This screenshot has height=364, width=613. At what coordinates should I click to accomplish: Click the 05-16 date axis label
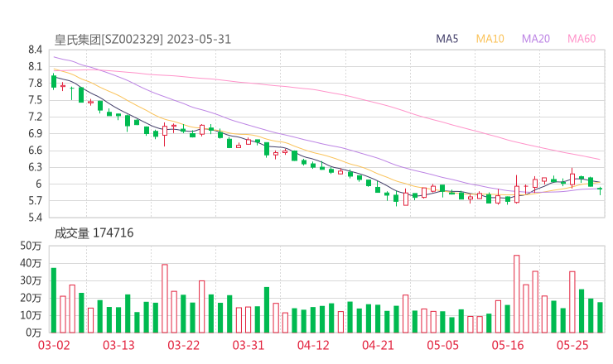pos(508,345)
